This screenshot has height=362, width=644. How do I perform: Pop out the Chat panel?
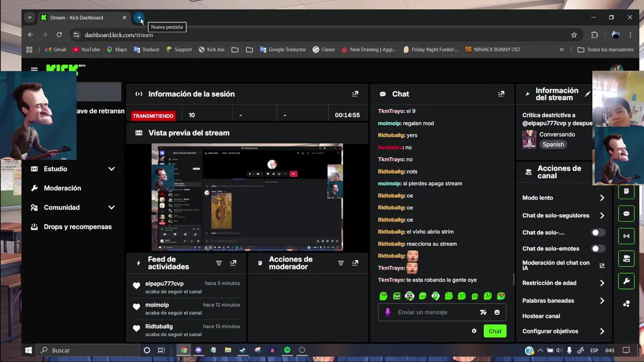tap(501, 94)
